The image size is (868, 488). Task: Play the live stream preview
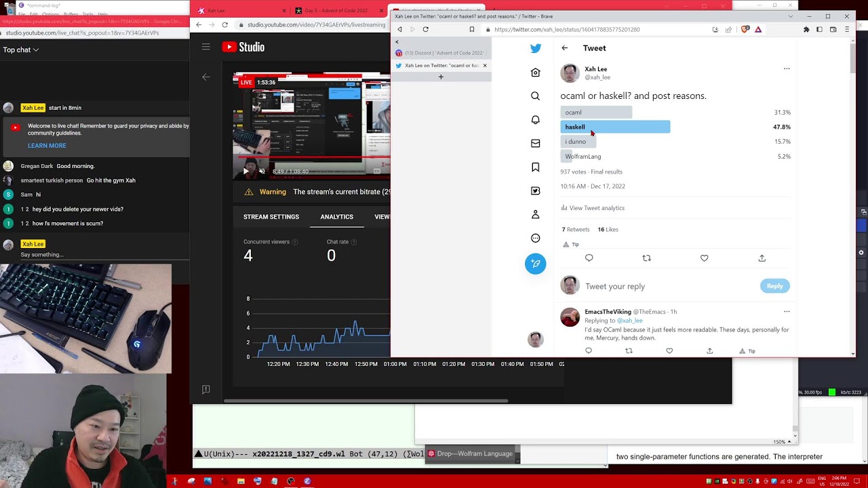245,171
